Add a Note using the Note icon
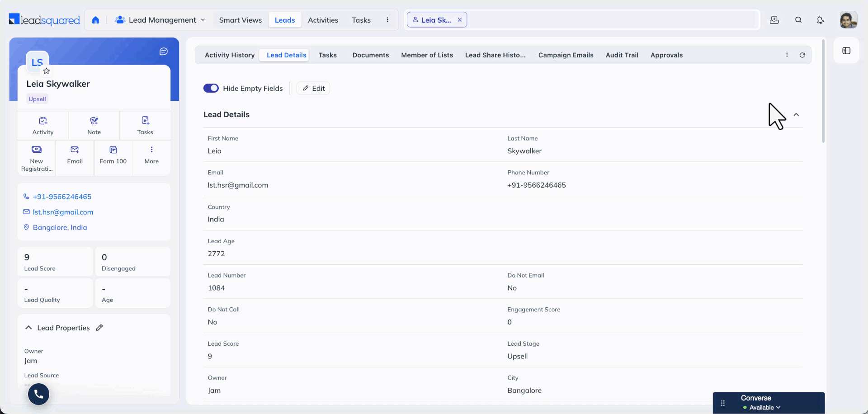Image resolution: width=868 pixels, height=414 pixels. [94, 125]
